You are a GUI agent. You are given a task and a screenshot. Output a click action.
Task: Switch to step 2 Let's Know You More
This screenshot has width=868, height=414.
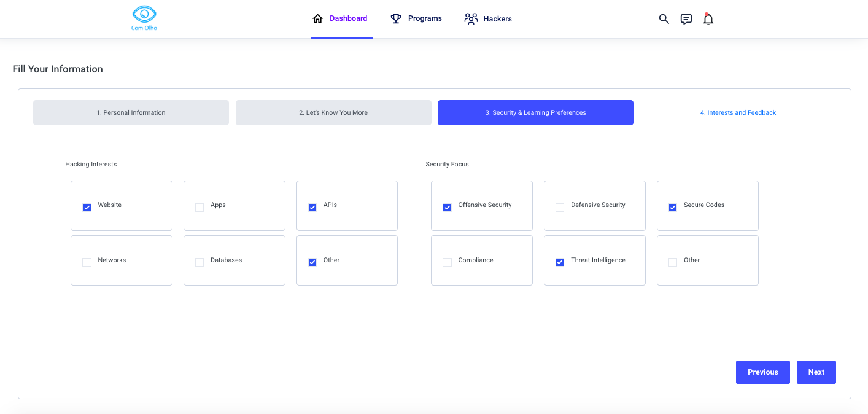coord(333,112)
